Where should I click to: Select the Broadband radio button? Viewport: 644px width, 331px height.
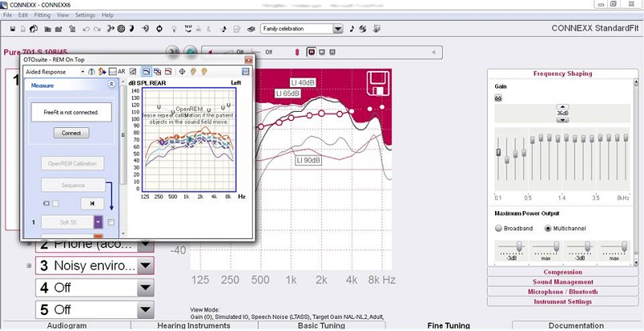tap(498, 229)
